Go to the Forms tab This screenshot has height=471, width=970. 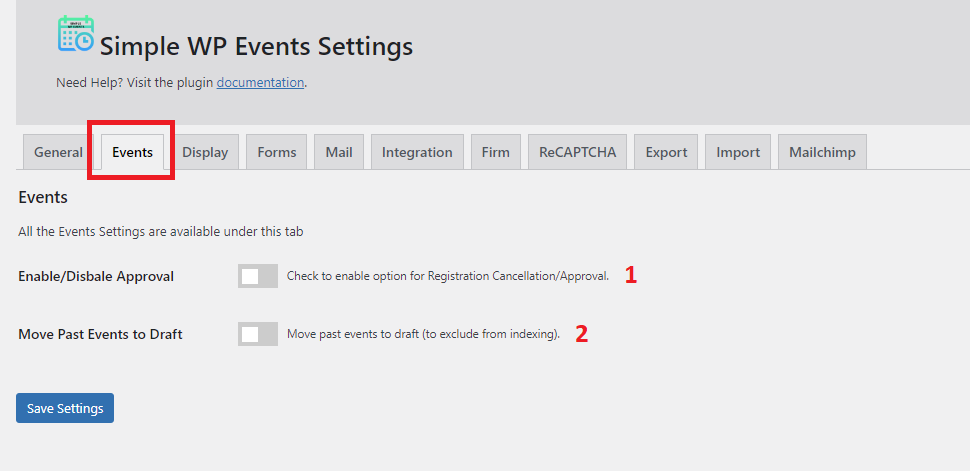[x=277, y=152]
